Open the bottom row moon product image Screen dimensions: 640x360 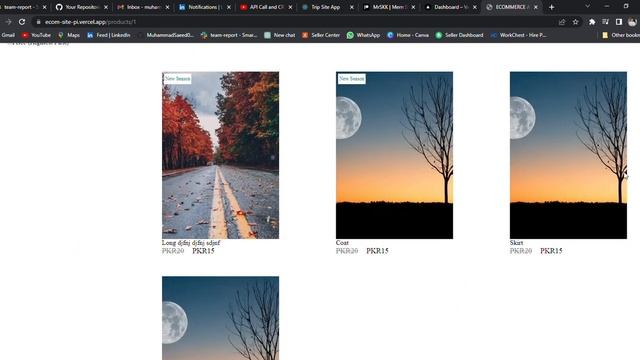coord(220,318)
